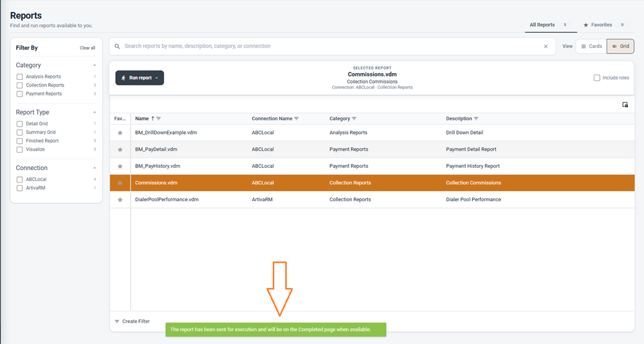The width and height of the screenshot is (644, 344).
Task: Toggle the Include roles checkbox
Action: tap(597, 78)
